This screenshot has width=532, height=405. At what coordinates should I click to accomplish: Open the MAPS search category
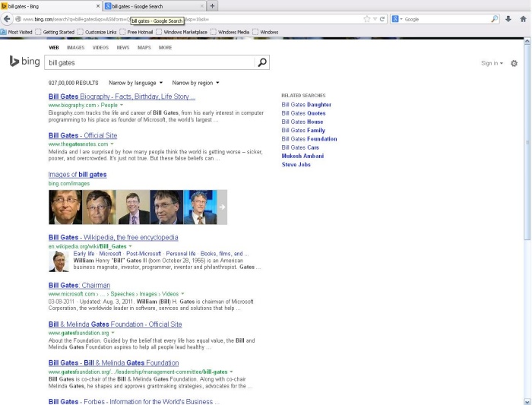144,47
